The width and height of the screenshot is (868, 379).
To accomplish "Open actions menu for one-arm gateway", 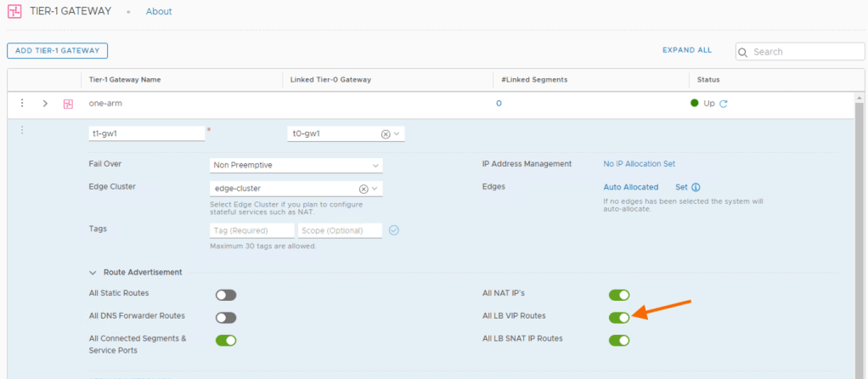I will click(22, 104).
